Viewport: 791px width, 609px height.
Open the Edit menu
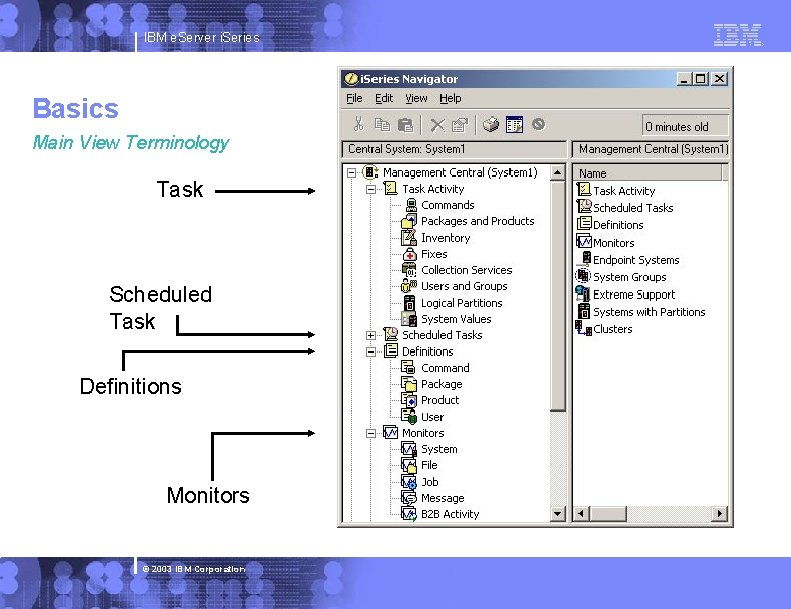coord(384,98)
